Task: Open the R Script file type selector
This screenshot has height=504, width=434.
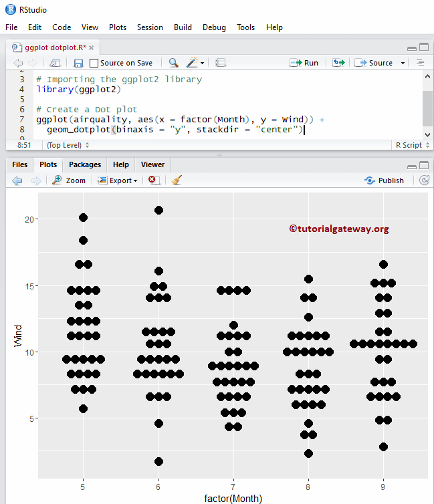Action: pyautogui.click(x=411, y=145)
